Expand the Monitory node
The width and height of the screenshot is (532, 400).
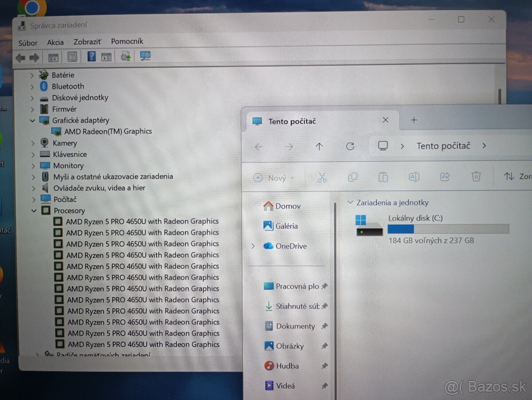32,166
